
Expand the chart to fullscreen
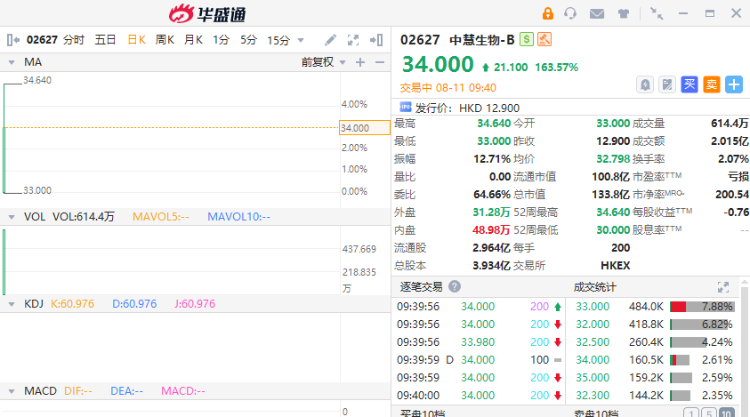tap(353, 40)
